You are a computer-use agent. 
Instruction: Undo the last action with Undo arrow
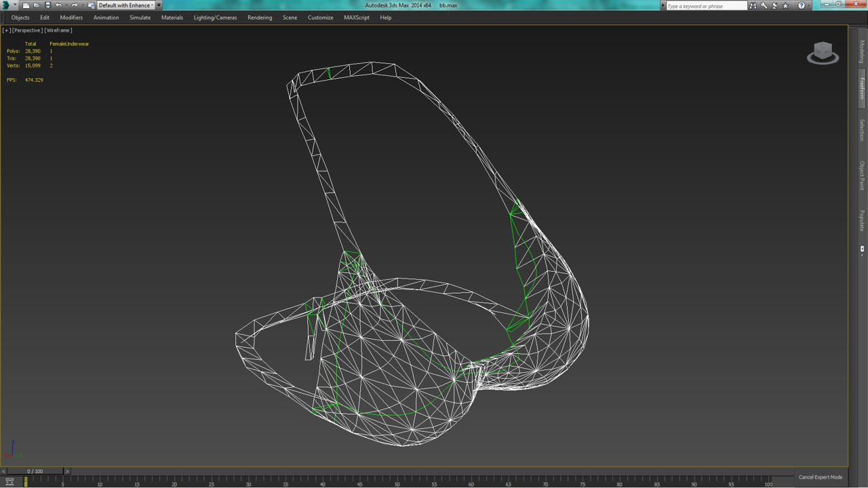pyautogui.click(x=58, y=5)
